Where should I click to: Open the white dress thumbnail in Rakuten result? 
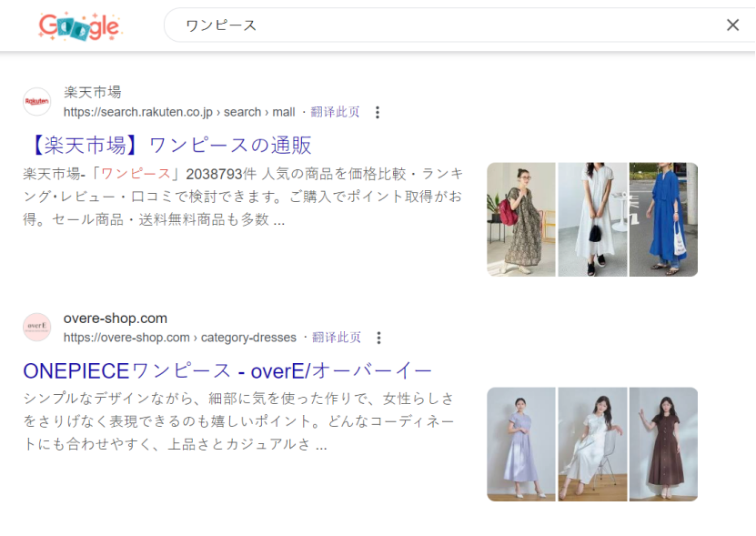592,219
